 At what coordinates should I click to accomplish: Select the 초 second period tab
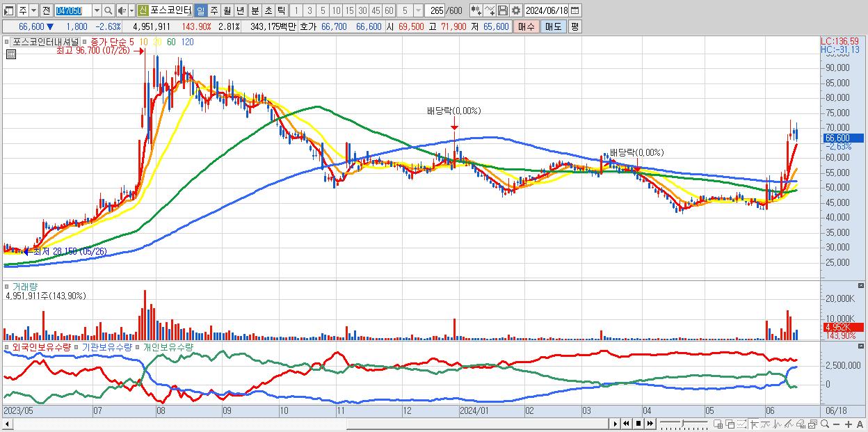tap(268, 10)
